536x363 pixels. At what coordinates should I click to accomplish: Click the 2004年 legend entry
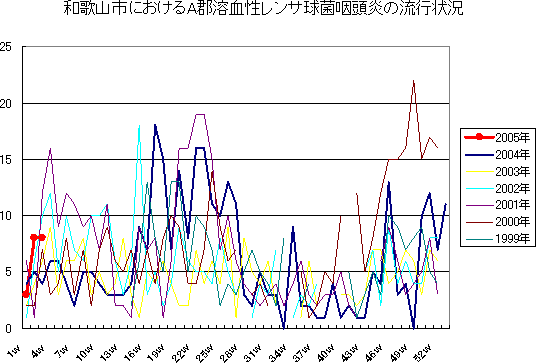pos(497,154)
